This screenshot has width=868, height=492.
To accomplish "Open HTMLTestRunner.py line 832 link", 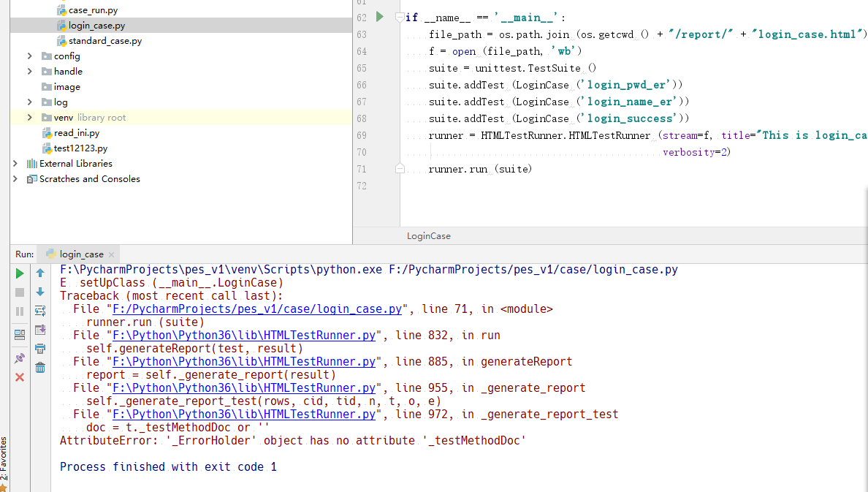I will tap(244, 336).
